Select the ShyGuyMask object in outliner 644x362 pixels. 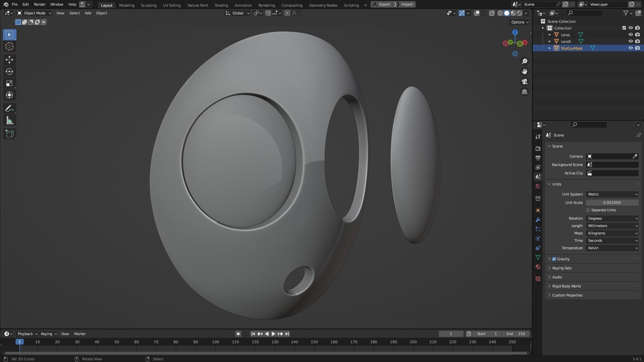coord(572,48)
